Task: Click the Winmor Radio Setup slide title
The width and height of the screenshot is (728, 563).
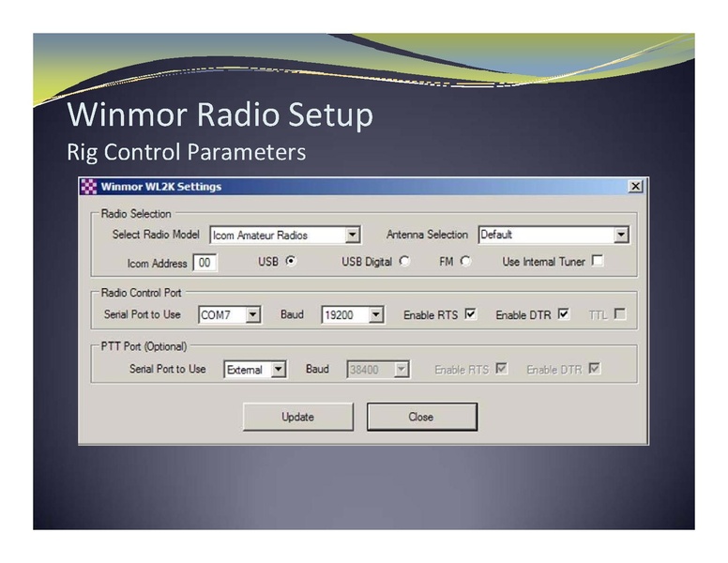Action: pyautogui.click(x=220, y=114)
